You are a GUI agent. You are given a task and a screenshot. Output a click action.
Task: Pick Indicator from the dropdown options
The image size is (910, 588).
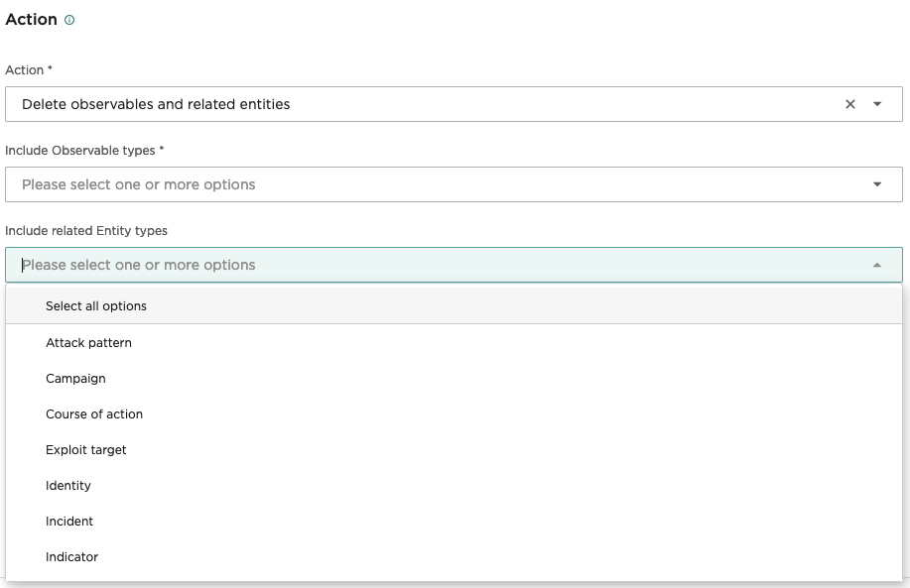[x=71, y=556]
